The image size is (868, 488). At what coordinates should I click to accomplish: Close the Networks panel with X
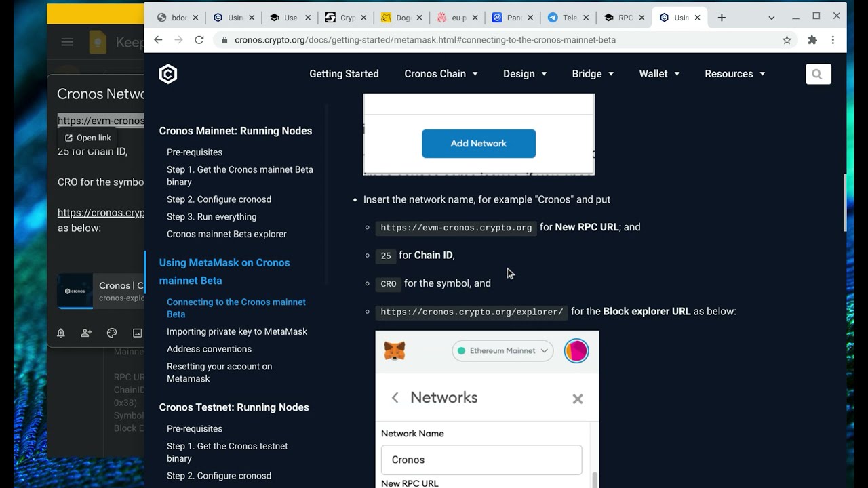[x=578, y=399]
